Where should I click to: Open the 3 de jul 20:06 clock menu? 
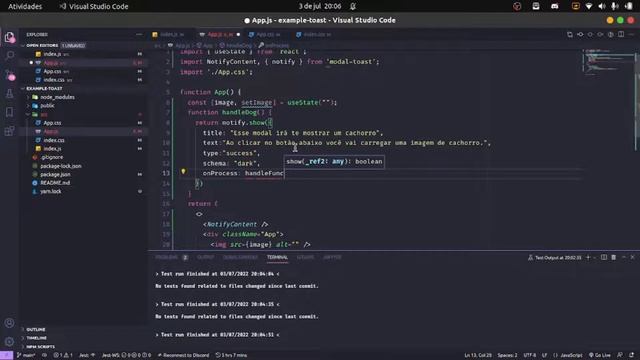click(320, 6)
